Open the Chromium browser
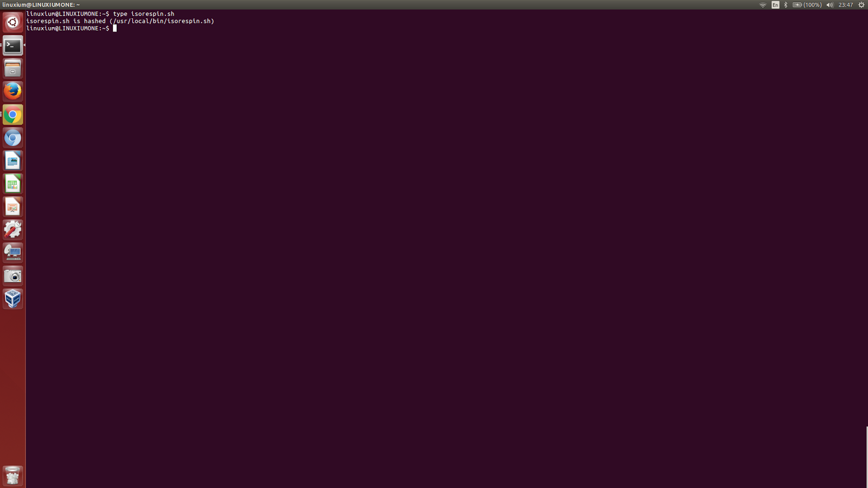The height and width of the screenshot is (488, 868). point(12,138)
